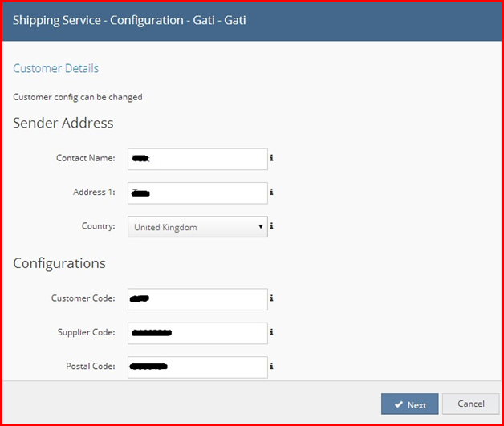Focus the Contact Name input field
Viewport: 504px width, 426px height.
click(x=197, y=159)
